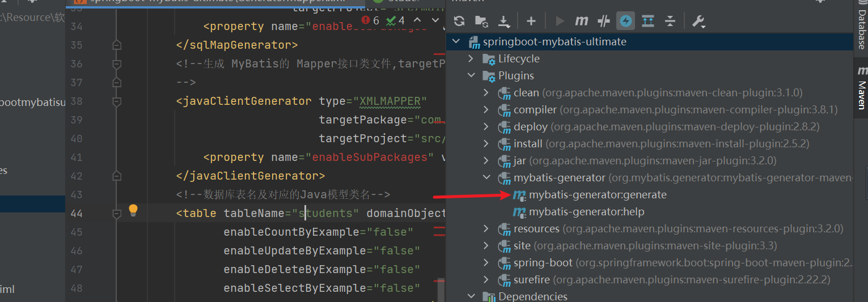Select mybatis-generator:help goal text

pyautogui.click(x=587, y=212)
